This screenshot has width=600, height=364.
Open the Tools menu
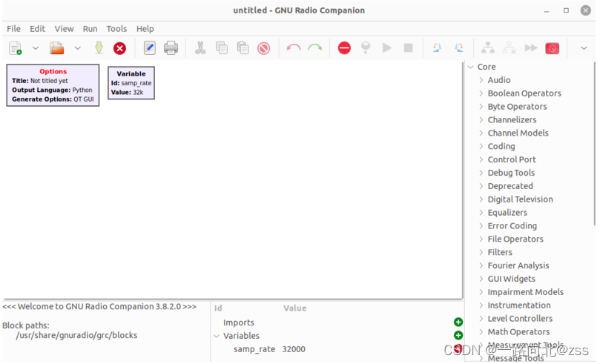tap(116, 29)
